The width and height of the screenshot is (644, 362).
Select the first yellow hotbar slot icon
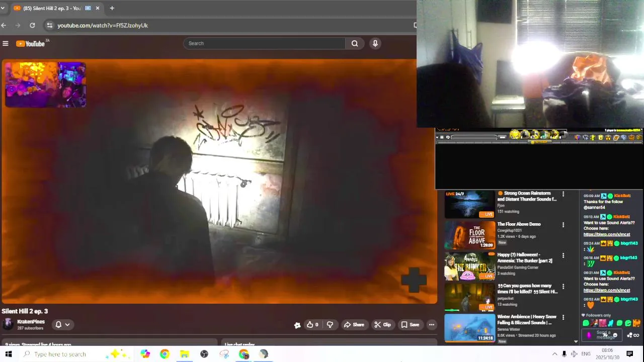(x=515, y=135)
